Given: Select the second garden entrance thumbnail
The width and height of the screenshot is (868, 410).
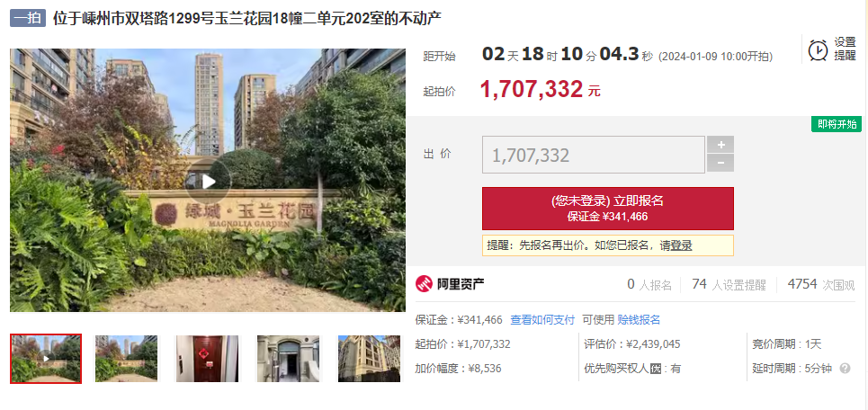Looking at the screenshot, I should pyautogui.click(x=127, y=359).
